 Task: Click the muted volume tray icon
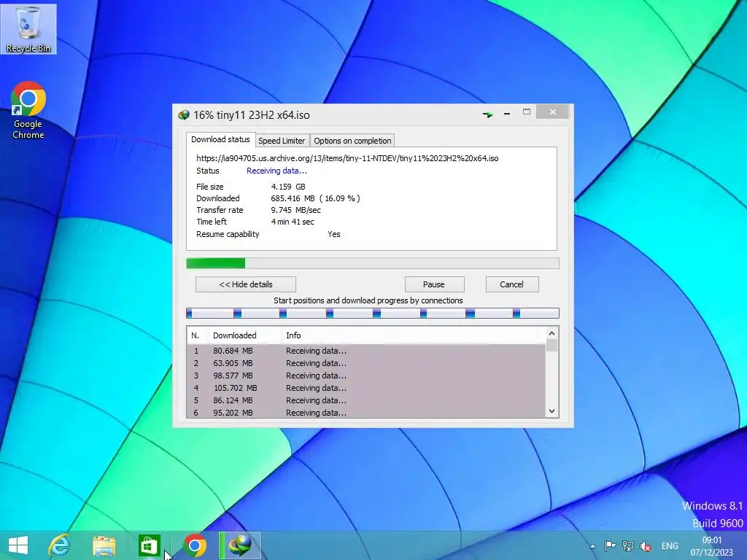(646, 546)
